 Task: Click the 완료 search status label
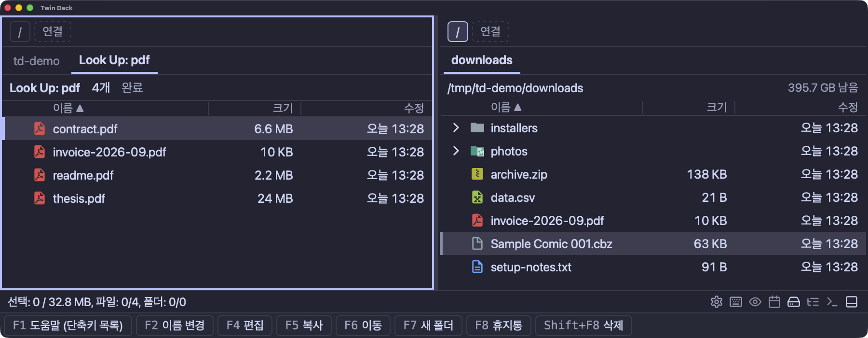click(x=132, y=87)
